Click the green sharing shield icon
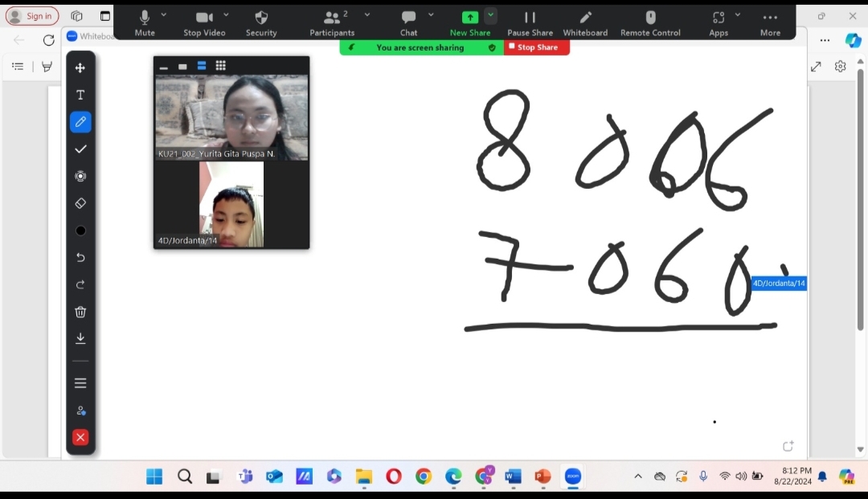The height and width of the screenshot is (499, 868). click(x=492, y=47)
